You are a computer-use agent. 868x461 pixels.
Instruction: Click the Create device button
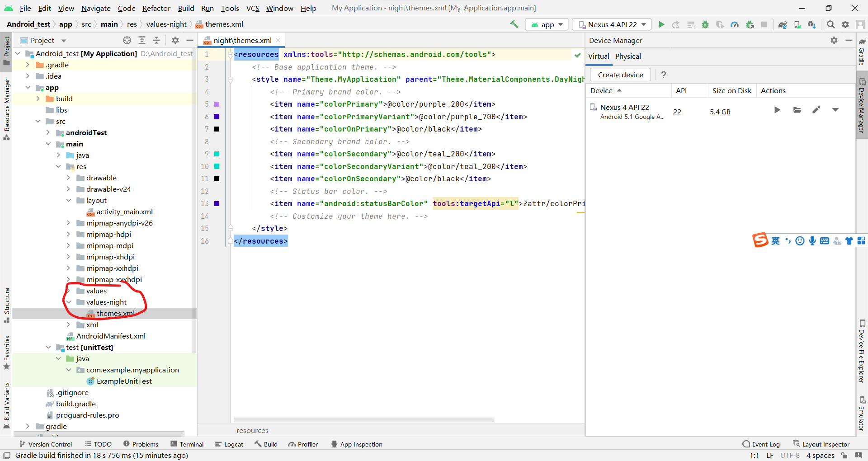click(x=620, y=75)
